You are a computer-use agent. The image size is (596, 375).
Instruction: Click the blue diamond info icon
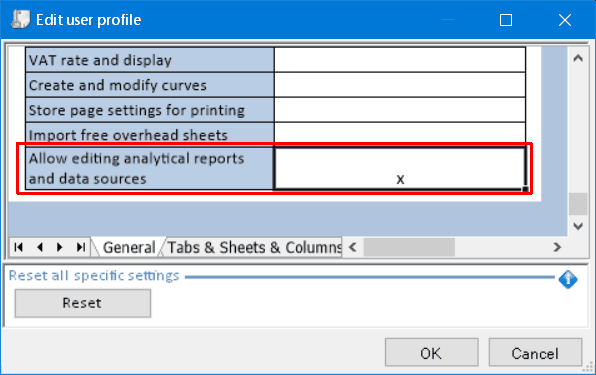pyautogui.click(x=568, y=280)
